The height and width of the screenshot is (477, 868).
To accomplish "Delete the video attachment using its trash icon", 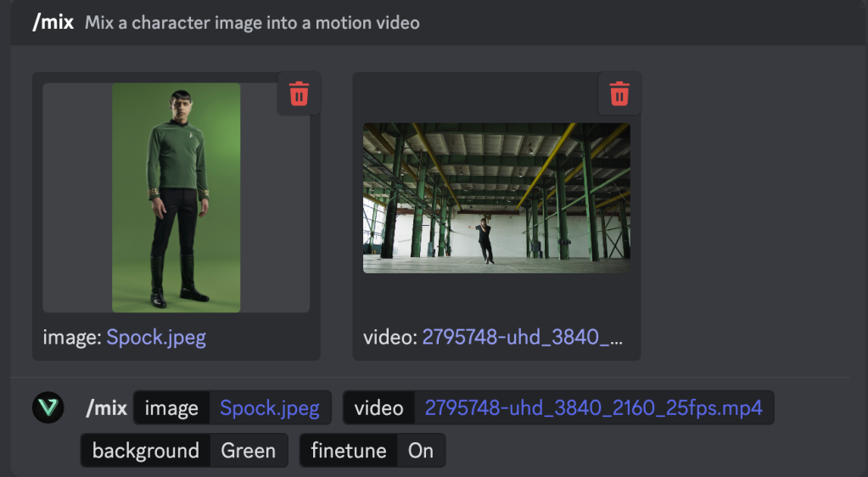I will pyautogui.click(x=619, y=93).
